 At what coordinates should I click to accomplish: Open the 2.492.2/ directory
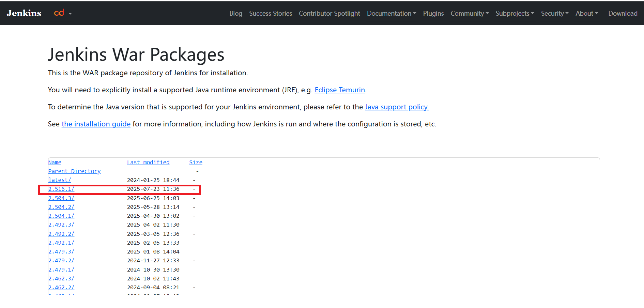click(x=61, y=234)
